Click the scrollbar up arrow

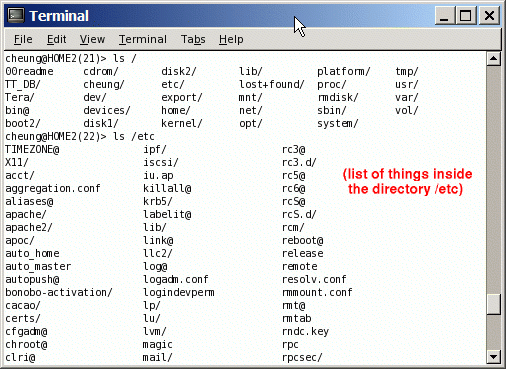click(x=493, y=59)
